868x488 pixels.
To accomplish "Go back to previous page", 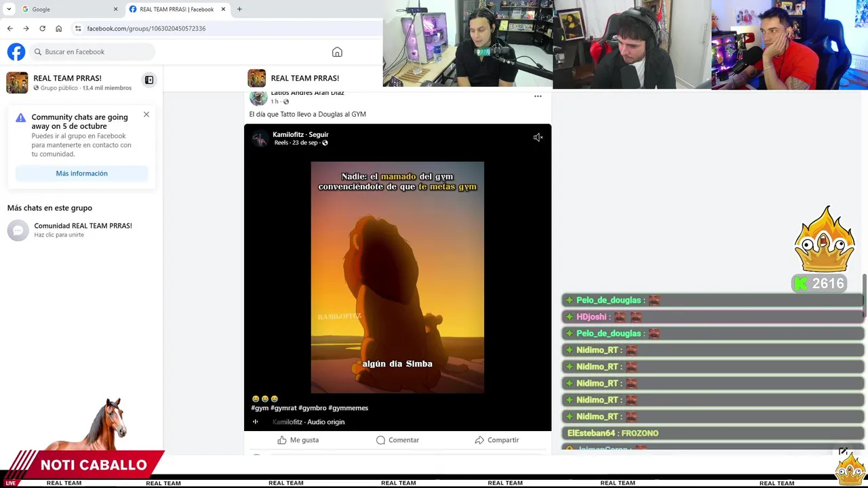I will 9,28.
